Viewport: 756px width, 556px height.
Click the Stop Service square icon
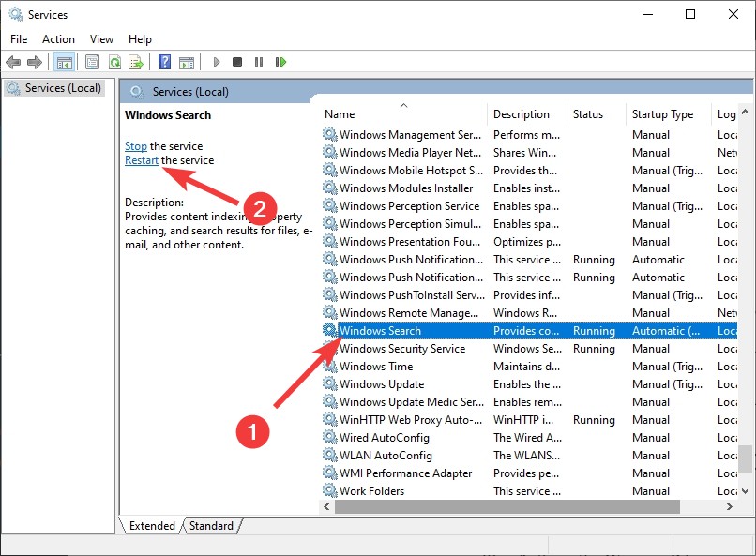point(237,62)
